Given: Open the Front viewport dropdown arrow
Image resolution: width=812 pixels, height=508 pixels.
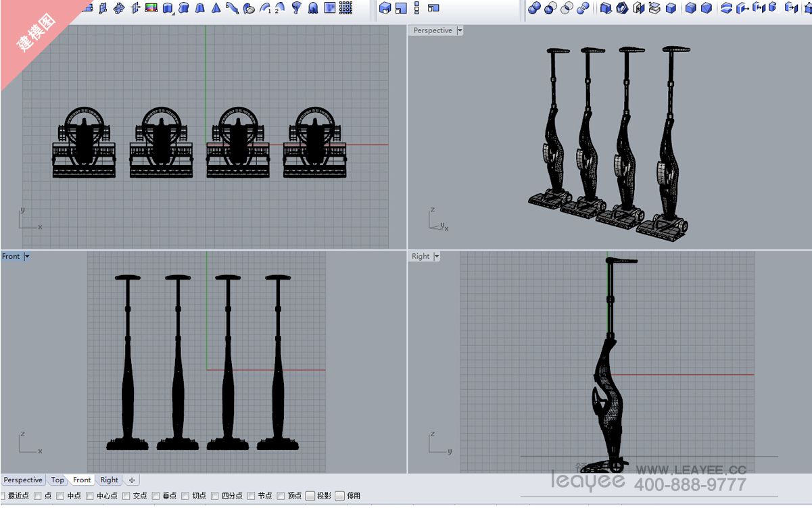Looking at the screenshot, I should 26,257.
